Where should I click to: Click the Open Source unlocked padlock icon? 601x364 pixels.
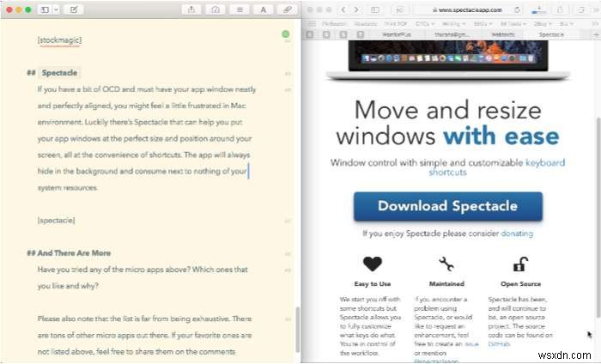(520, 264)
